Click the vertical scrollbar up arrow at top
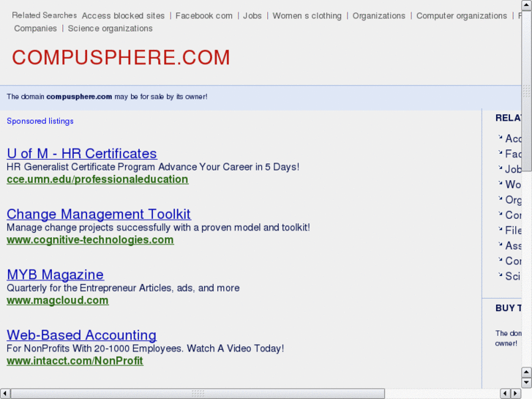Image resolution: width=532 pixels, height=399 pixels. click(x=526, y=5)
